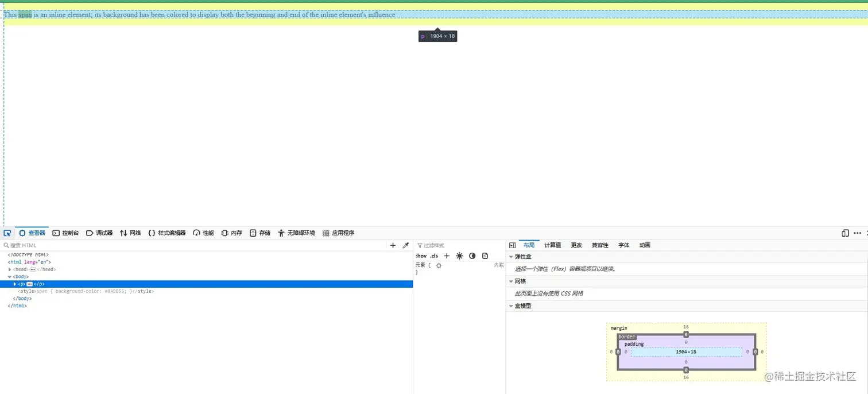Toggle the .cls class panel
Screen dimensions: 868x394
(x=434, y=256)
